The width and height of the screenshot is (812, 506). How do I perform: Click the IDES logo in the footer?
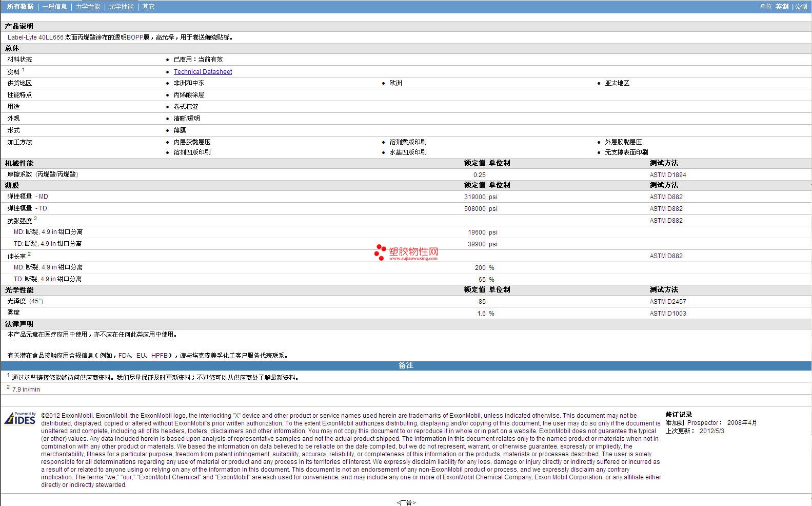(x=21, y=419)
